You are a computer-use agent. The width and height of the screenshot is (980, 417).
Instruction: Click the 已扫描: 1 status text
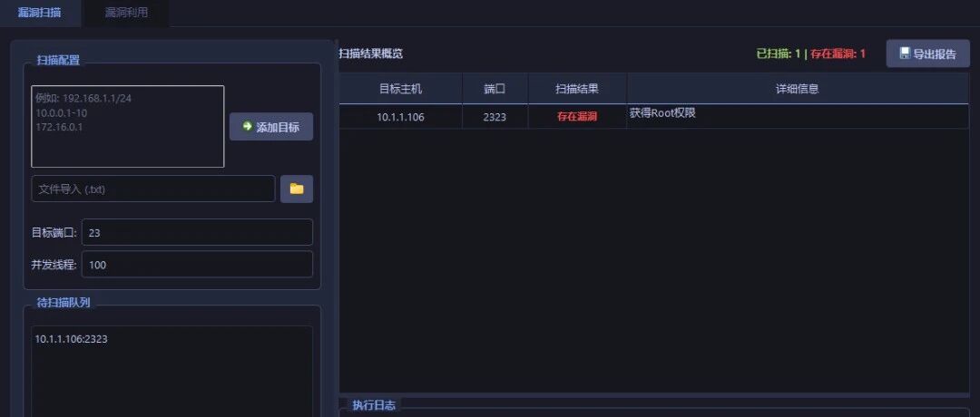click(x=779, y=53)
